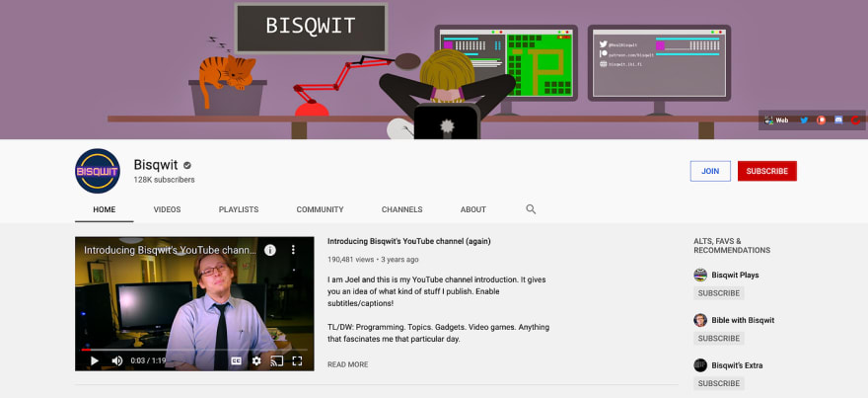
Task: Enter full screen on the video player
Action: pyautogui.click(x=297, y=360)
